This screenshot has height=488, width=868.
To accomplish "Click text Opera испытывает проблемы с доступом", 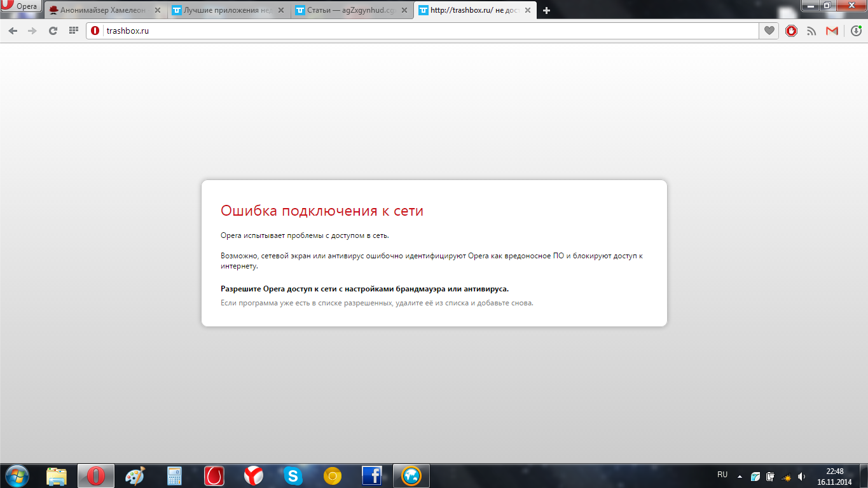I will click(305, 235).
